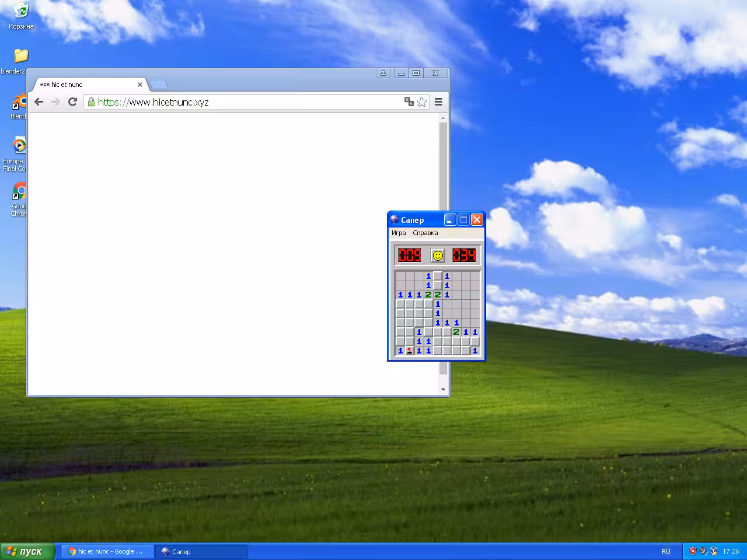Open a new tab in Chrome
747x560 pixels.
(x=159, y=85)
